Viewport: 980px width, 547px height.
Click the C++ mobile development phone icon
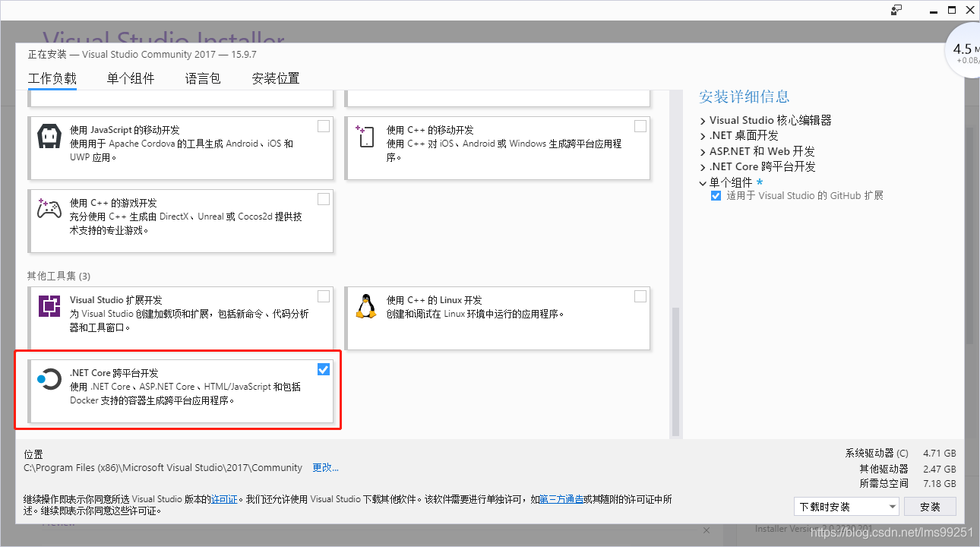pos(365,137)
